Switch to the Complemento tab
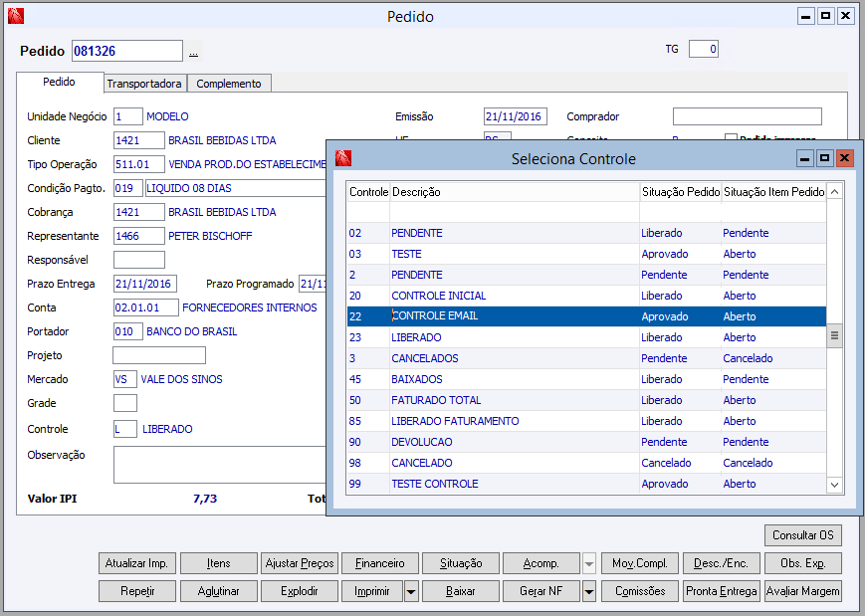865x616 pixels. pyautogui.click(x=229, y=84)
